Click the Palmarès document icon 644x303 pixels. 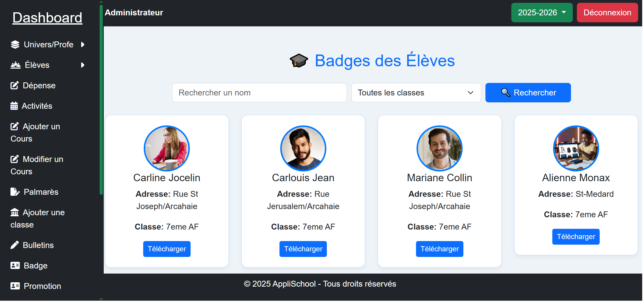(15, 192)
